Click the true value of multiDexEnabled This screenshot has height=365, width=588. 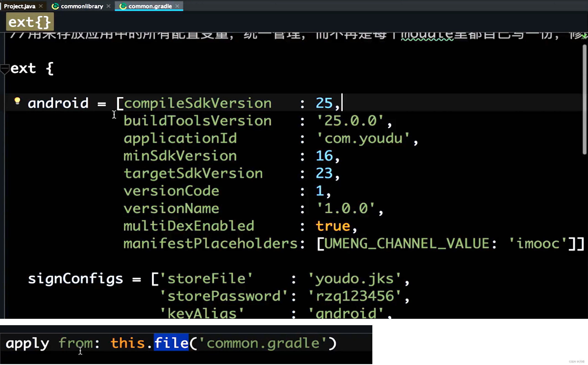(x=333, y=226)
